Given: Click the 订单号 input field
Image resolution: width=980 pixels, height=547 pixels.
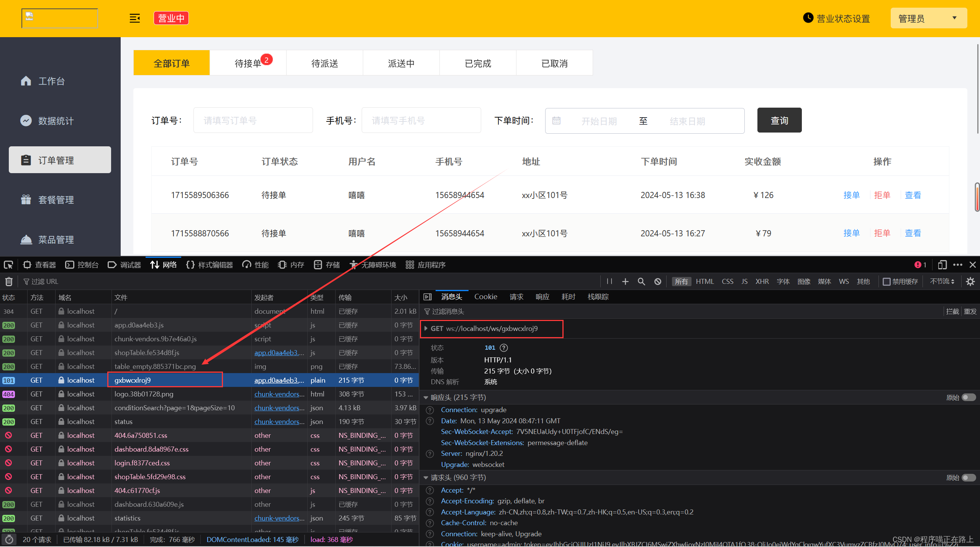Looking at the screenshot, I should tap(253, 120).
